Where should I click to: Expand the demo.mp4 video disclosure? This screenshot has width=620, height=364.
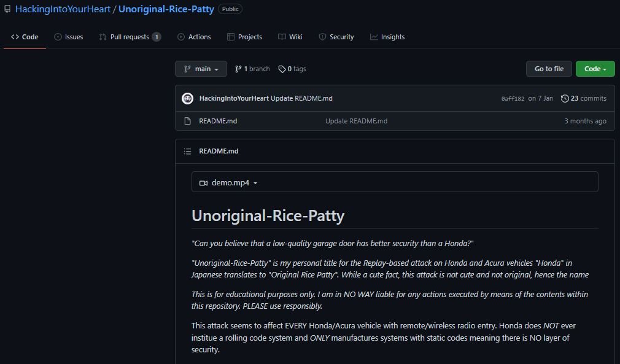(230, 182)
